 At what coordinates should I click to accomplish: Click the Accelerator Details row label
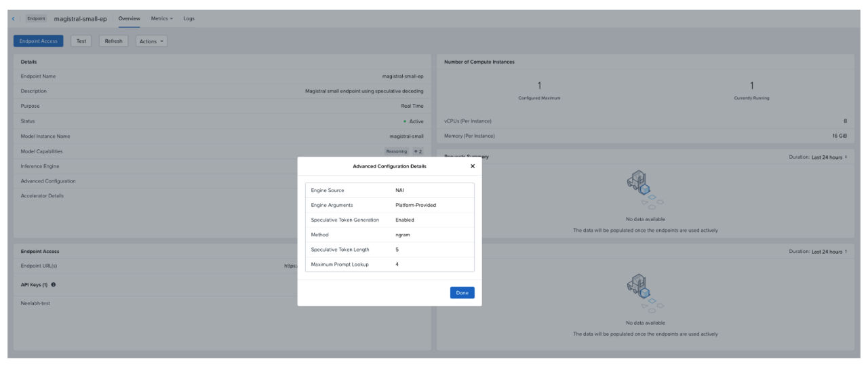(42, 196)
